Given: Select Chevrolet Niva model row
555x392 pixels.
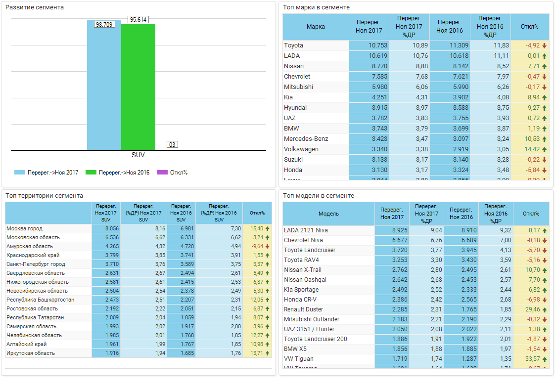Looking at the screenshot, I should pos(416,240).
